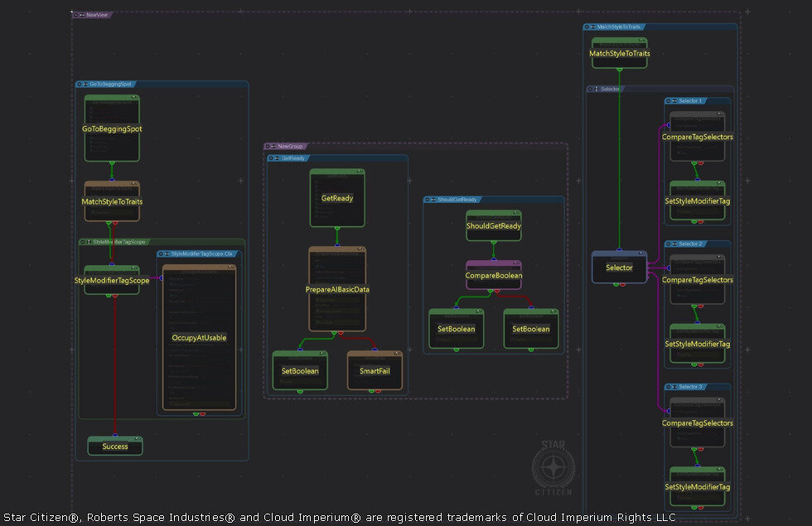The width and height of the screenshot is (812, 526).
Task: Select the CompareBoolean node
Action: (494, 275)
